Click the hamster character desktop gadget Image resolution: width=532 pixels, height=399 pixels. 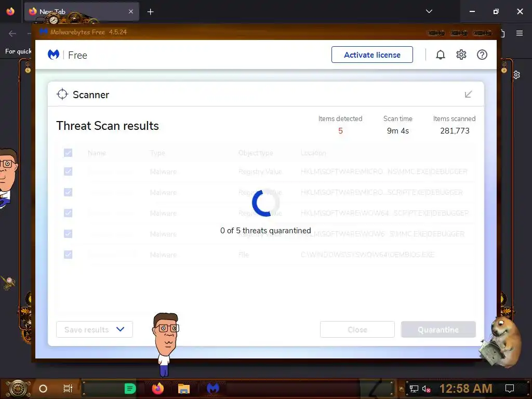(x=501, y=341)
